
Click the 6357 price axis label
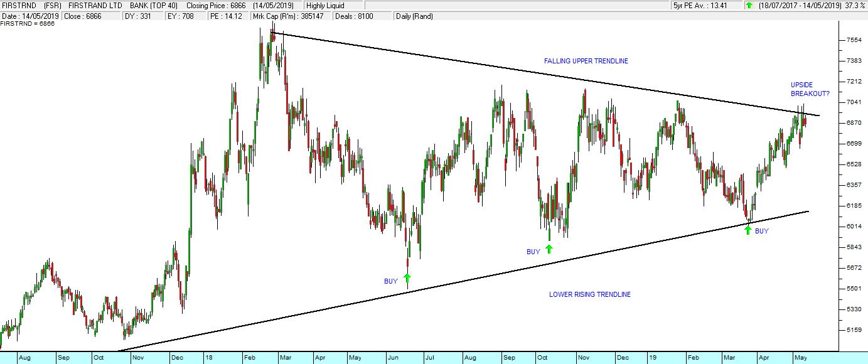point(854,185)
